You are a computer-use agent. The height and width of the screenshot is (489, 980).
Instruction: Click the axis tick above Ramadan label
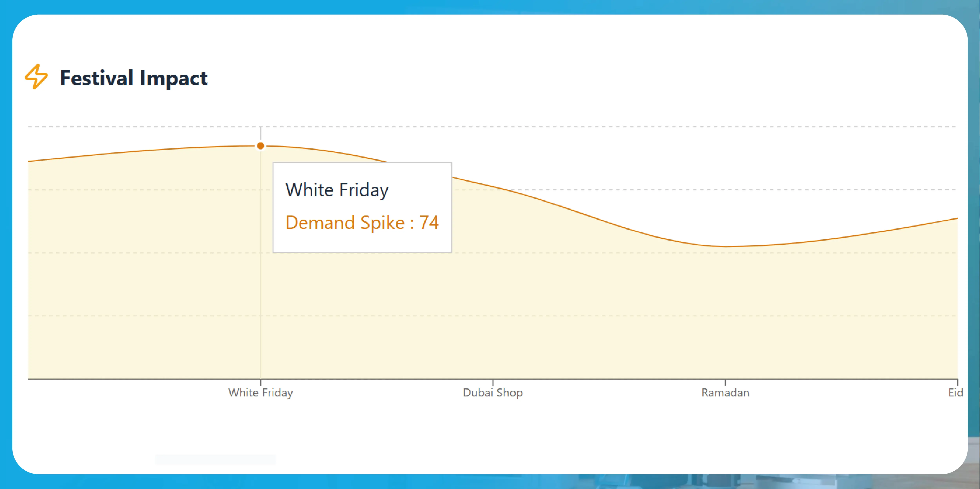[725, 382]
